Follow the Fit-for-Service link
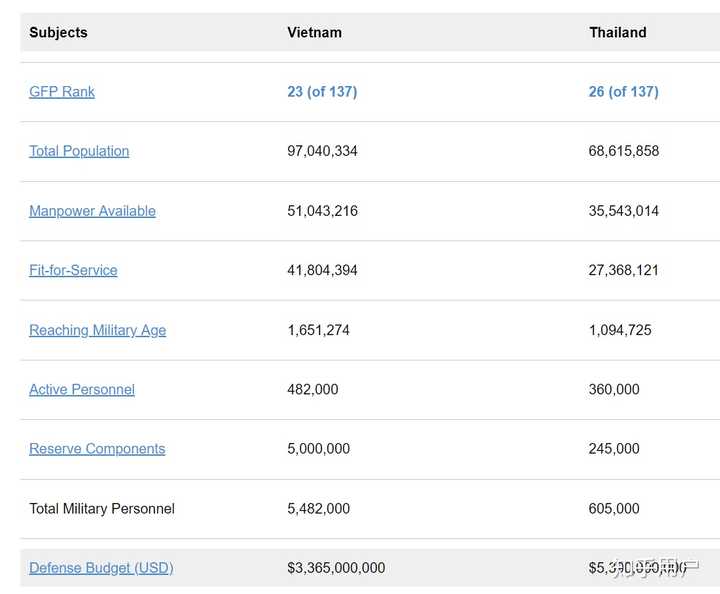 click(73, 270)
